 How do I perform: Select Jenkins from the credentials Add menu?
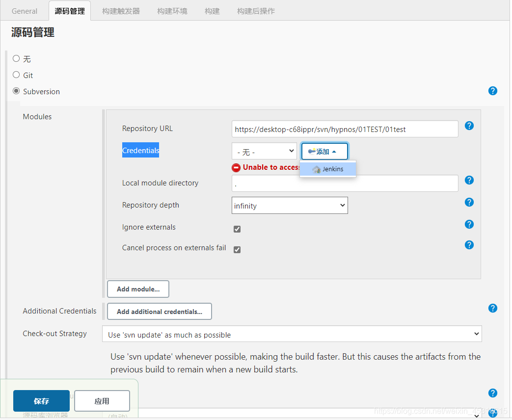pos(328,169)
